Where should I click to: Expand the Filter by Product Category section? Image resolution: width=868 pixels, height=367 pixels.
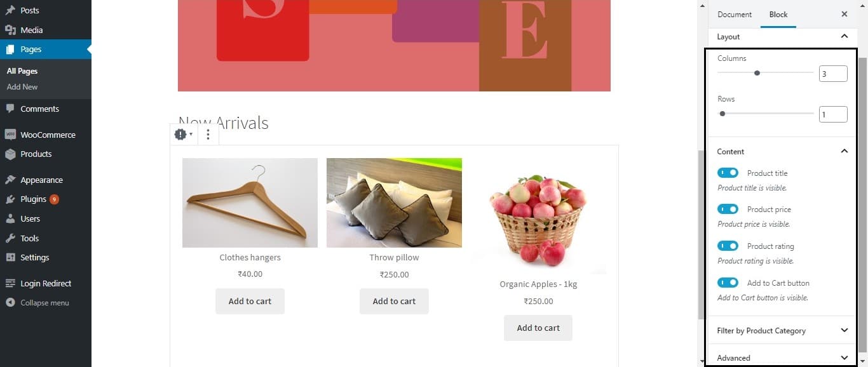pyautogui.click(x=782, y=330)
